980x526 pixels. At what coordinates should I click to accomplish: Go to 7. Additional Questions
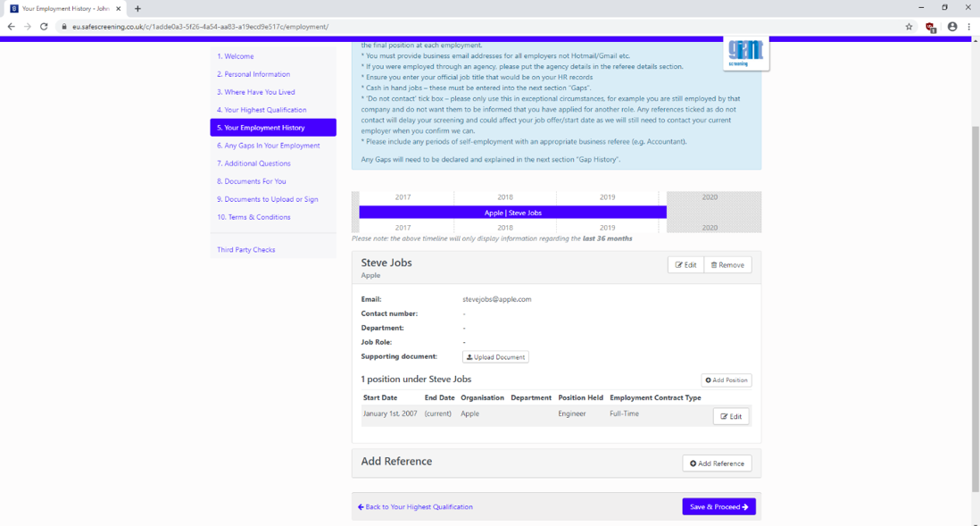253,163
